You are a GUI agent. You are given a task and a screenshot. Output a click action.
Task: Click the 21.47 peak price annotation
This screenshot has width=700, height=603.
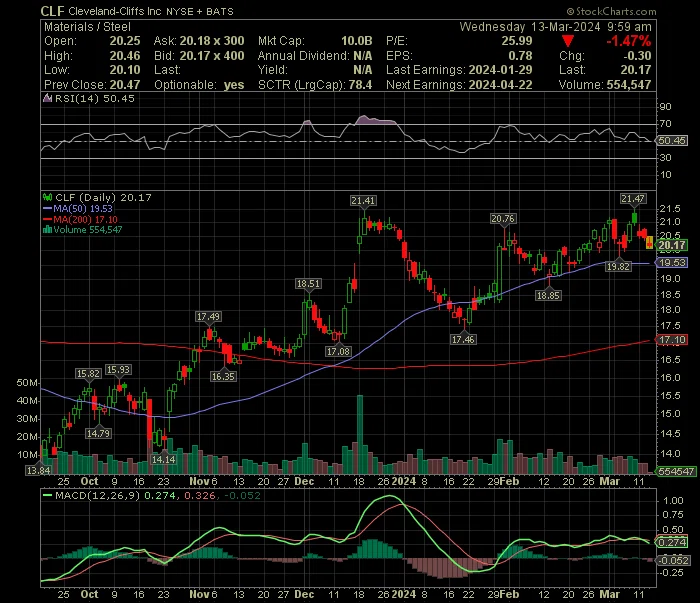(x=633, y=199)
